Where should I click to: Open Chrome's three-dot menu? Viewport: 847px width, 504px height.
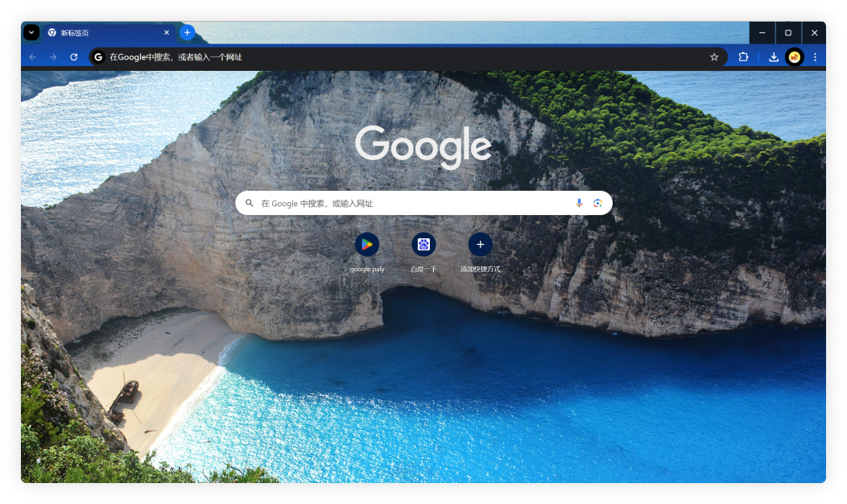[x=815, y=57]
